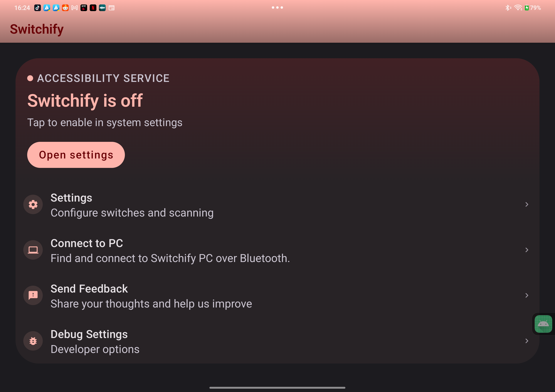Screen dimensions: 555x392
Task: Open the 'Debug Settings' entry title
Action: point(89,334)
